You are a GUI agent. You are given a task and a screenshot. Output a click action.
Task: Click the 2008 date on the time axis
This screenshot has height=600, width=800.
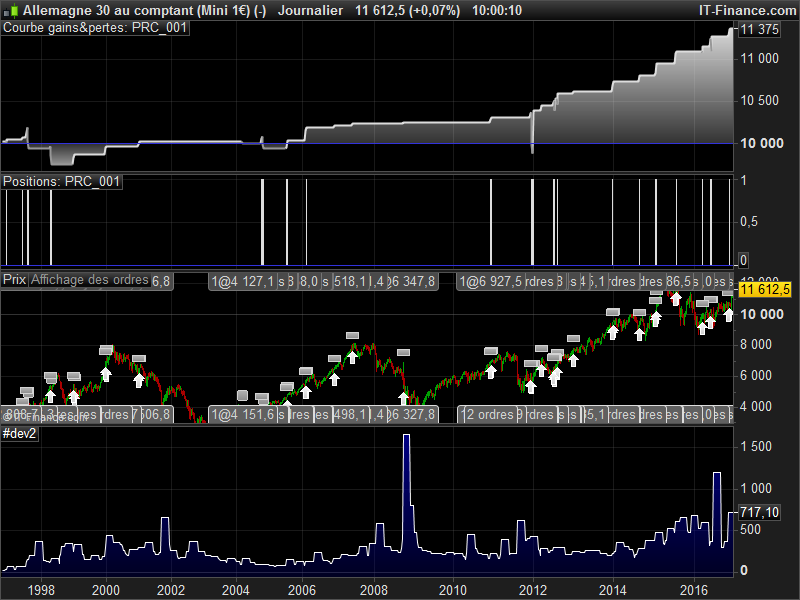pos(374,590)
